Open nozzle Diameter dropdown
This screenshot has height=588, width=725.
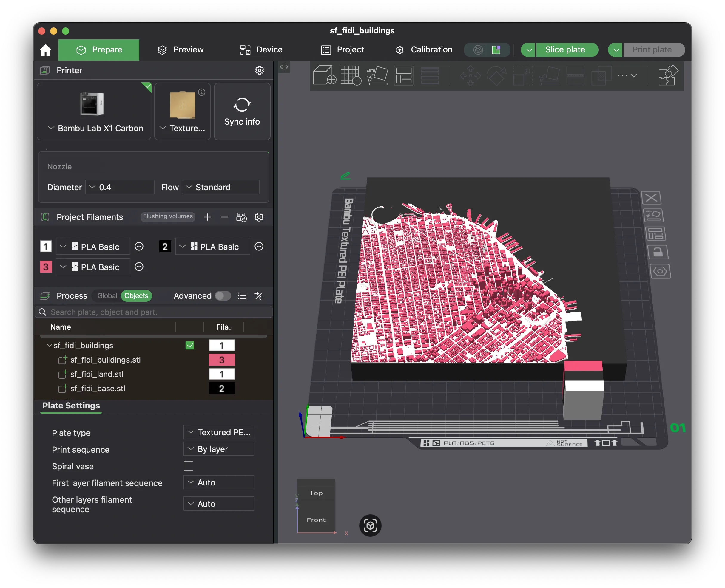[120, 187]
